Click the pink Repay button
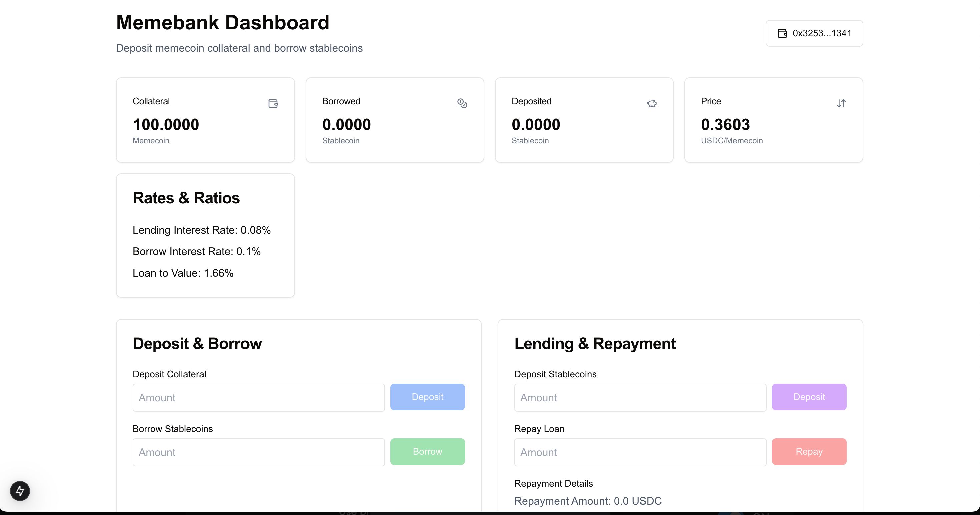 pyautogui.click(x=809, y=452)
